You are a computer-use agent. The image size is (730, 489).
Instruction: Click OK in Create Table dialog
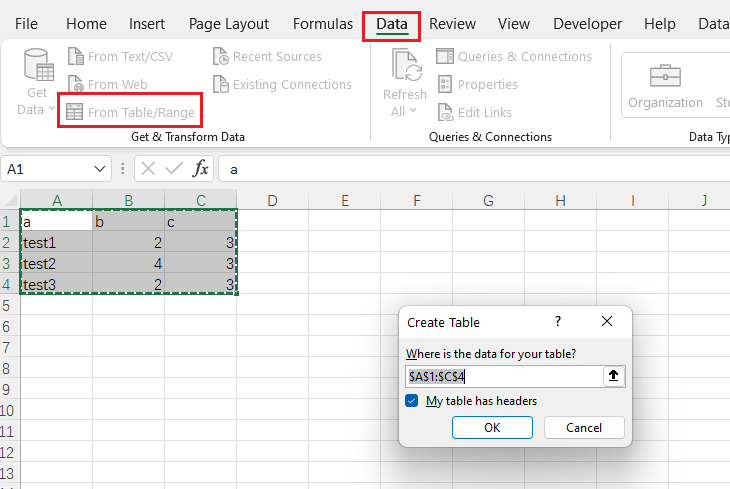coord(492,428)
